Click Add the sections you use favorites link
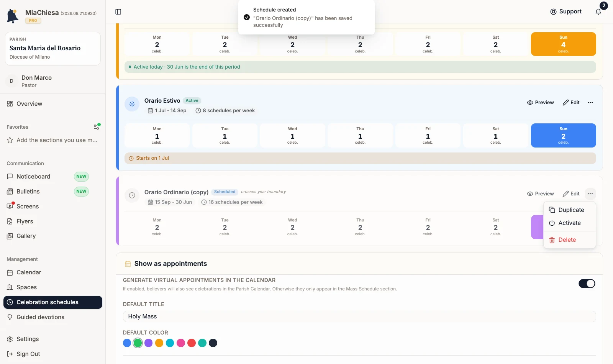 pos(53,140)
